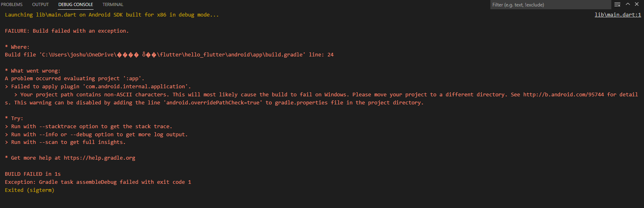Open the http://b.android.com/95744 link

point(564,95)
